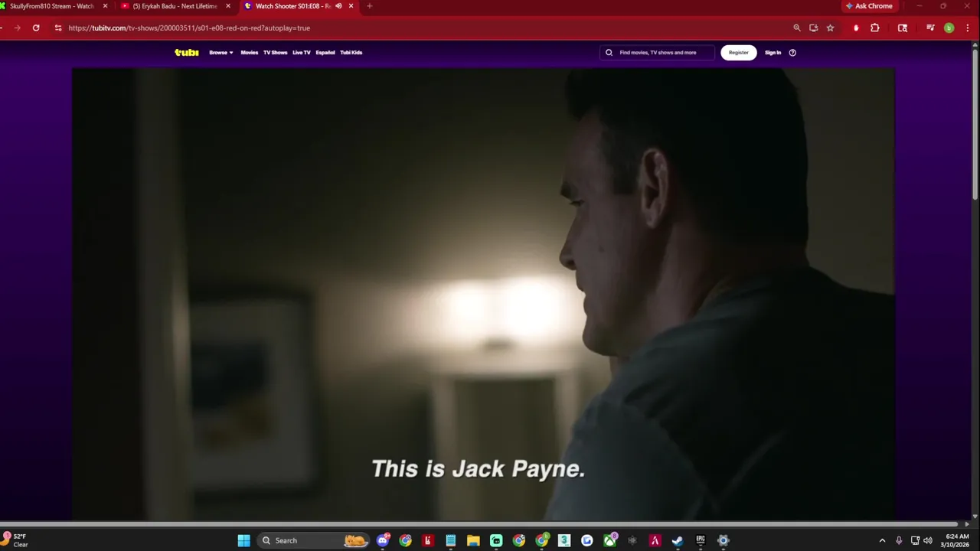980x551 pixels.
Task: Open the site information icon beside URL
Action: (57, 28)
